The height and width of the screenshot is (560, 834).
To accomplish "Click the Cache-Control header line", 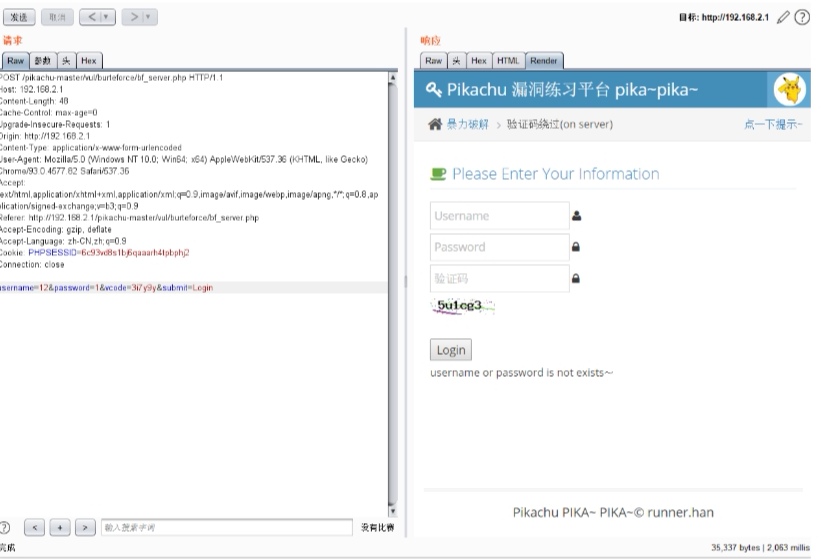I will [48, 112].
